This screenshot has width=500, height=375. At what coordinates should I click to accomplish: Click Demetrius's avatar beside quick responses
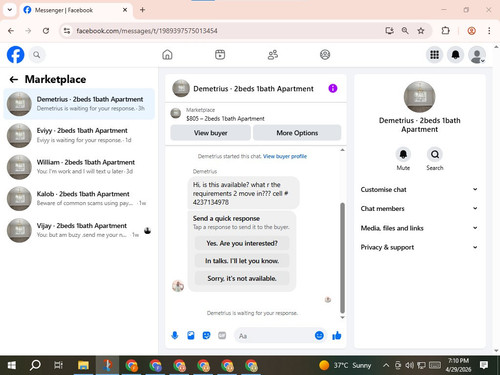point(178,286)
